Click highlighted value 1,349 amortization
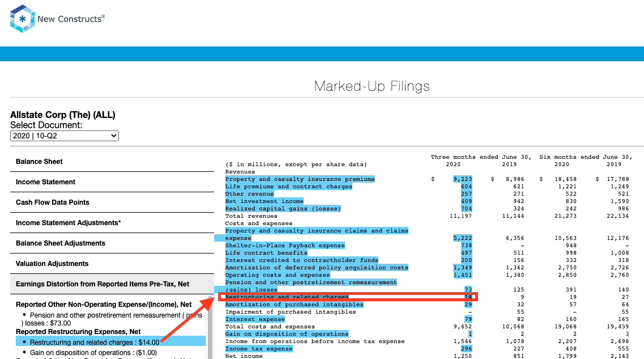This screenshot has width=644, height=359. [462, 268]
